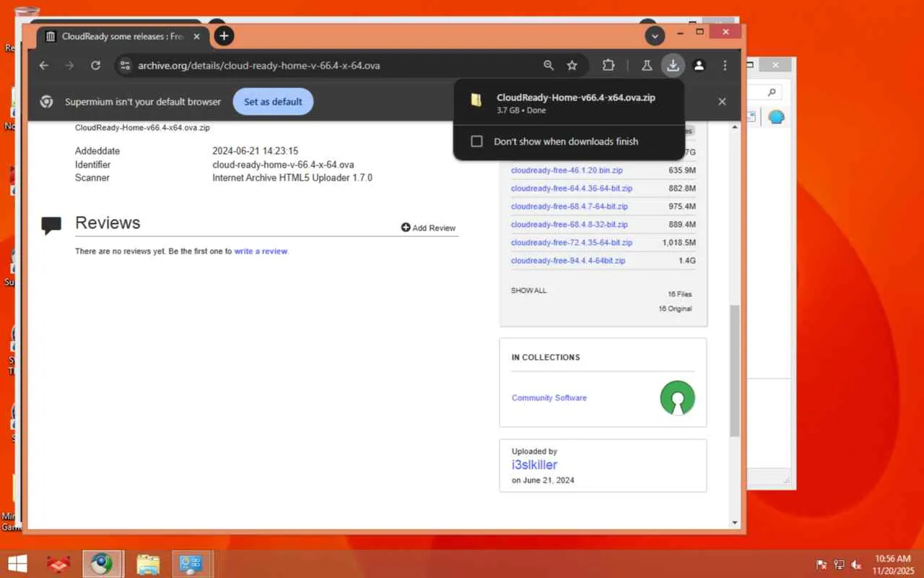Open the Control Panel taskbar icon

pyautogui.click(x=192, y=564)
